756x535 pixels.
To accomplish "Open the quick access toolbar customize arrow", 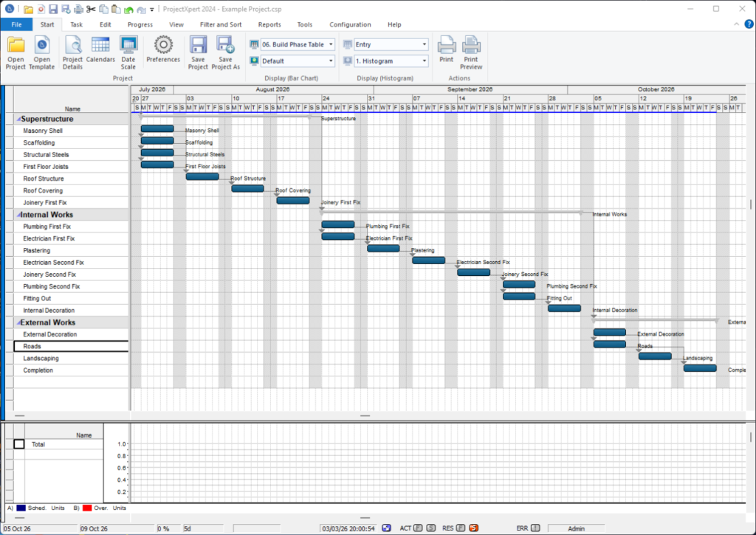I will (x=152, y=10).
